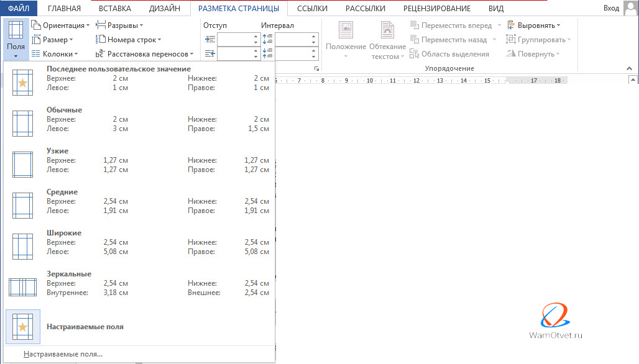This screenshot has height=364, width=639.
Task: Select the Обычные margins preset icon
Action: click(22, 123)
